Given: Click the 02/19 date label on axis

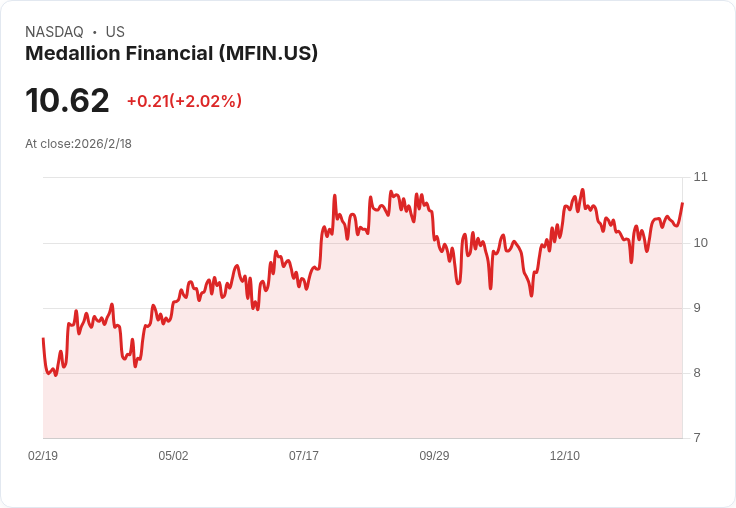Looking at the screenshot, I should tap(43, 455).
